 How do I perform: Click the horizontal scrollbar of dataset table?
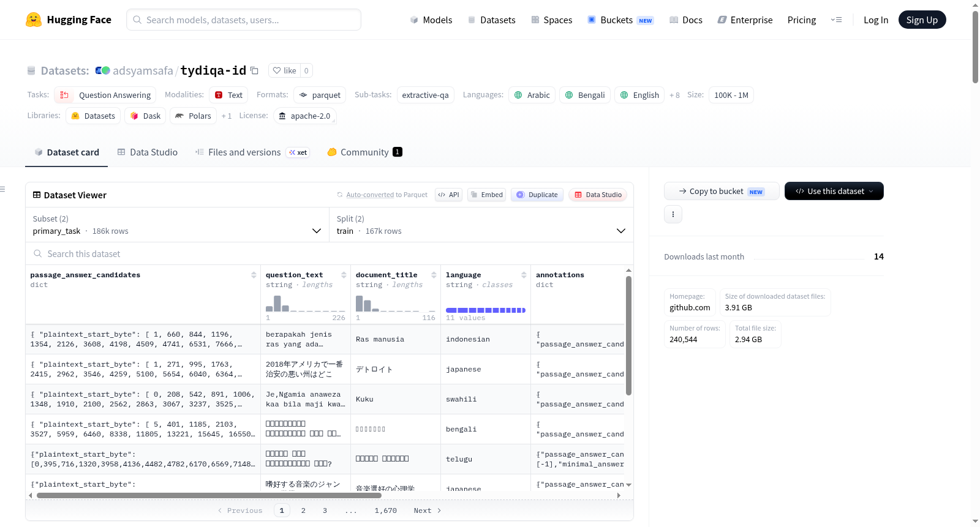pos(209,495)
